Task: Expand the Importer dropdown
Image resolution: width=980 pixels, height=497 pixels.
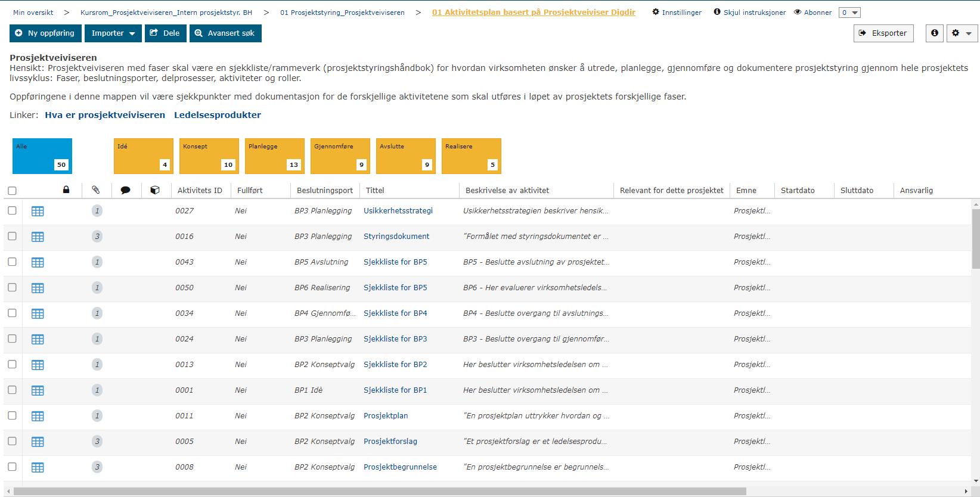Action: pos(113,33)
